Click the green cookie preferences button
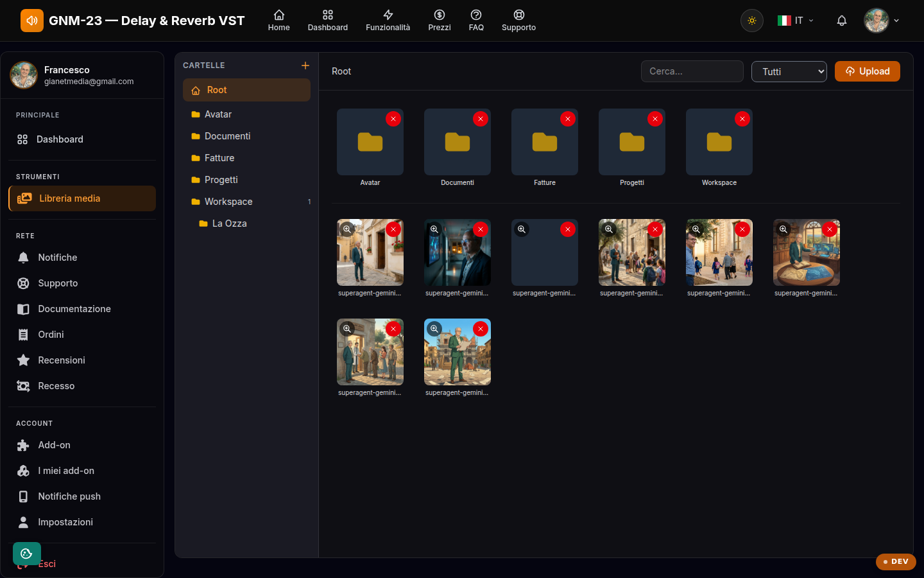This screenshot has width=924, height=578. (27, 554)
